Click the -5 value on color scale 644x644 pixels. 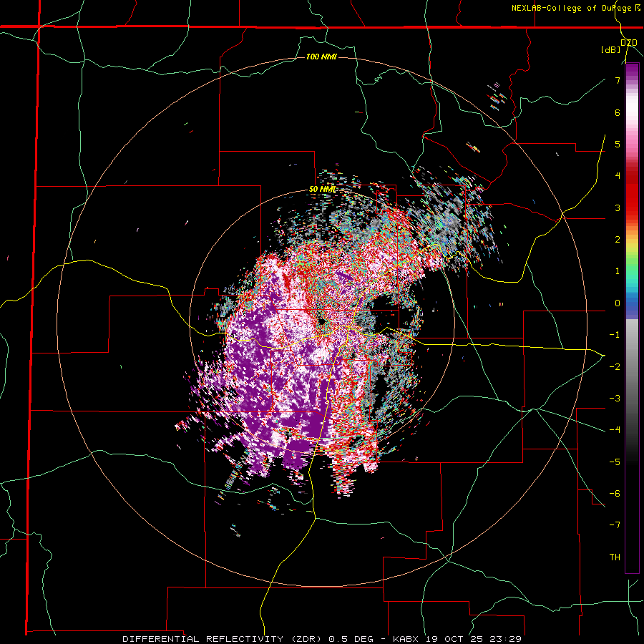coord(615,462)
